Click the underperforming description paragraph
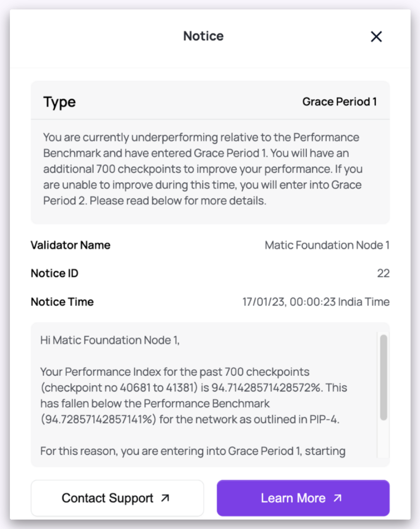Screen dimensions: 420x529 [x=203, y=169]
